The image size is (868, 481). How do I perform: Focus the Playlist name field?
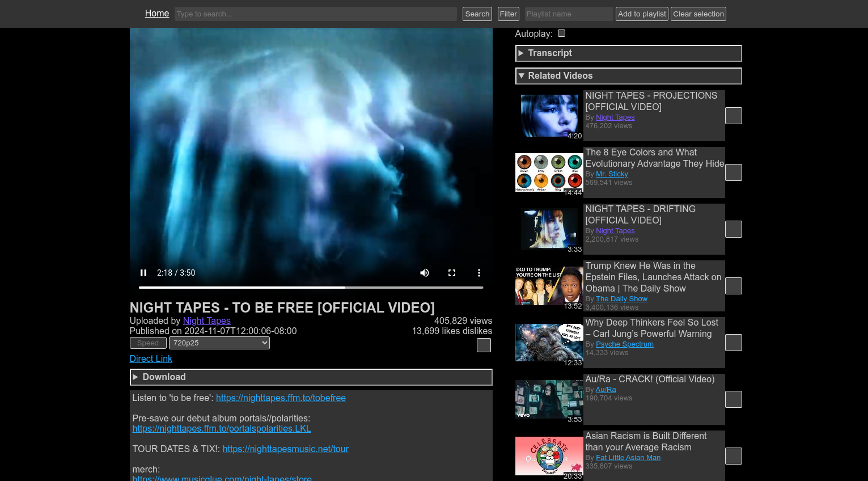(x=569, y=14)
